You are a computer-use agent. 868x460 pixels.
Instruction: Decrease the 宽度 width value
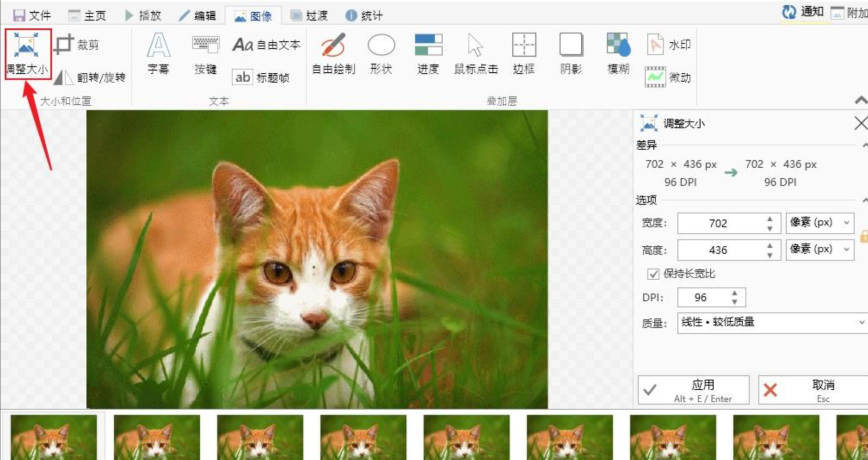click(x=770, y=229)
